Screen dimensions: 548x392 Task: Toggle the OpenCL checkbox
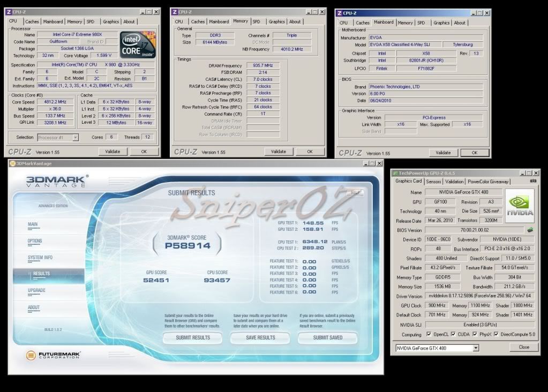429,335
